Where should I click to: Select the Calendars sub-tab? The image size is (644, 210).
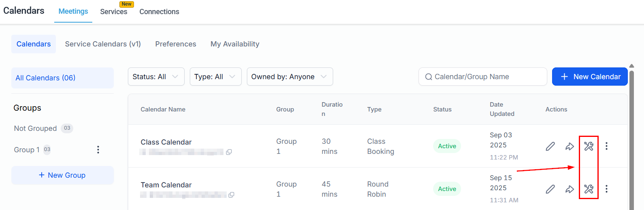34,44
